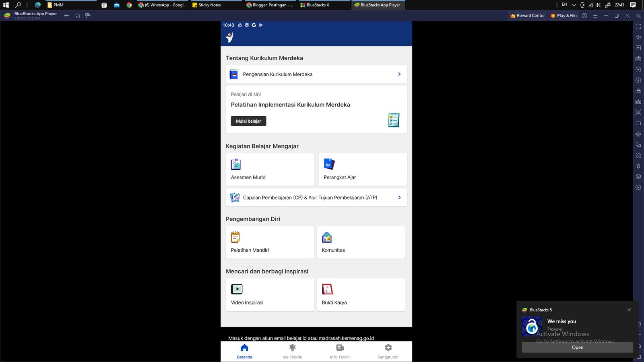Show hidden system tray icons

coord(574,5)
